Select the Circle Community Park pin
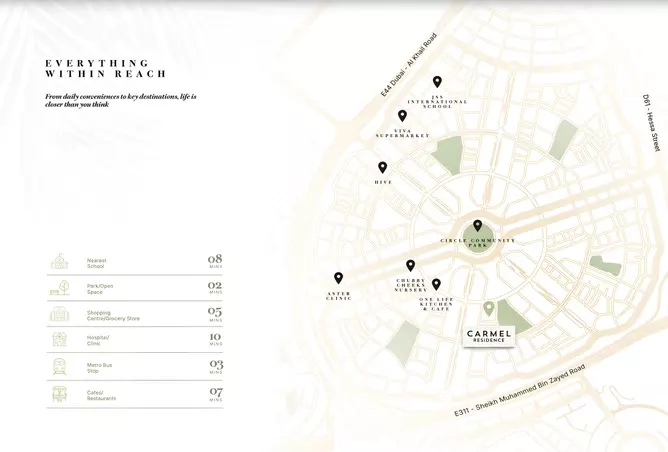This screenshot has height=452, width=668. [x=478, y=226]
